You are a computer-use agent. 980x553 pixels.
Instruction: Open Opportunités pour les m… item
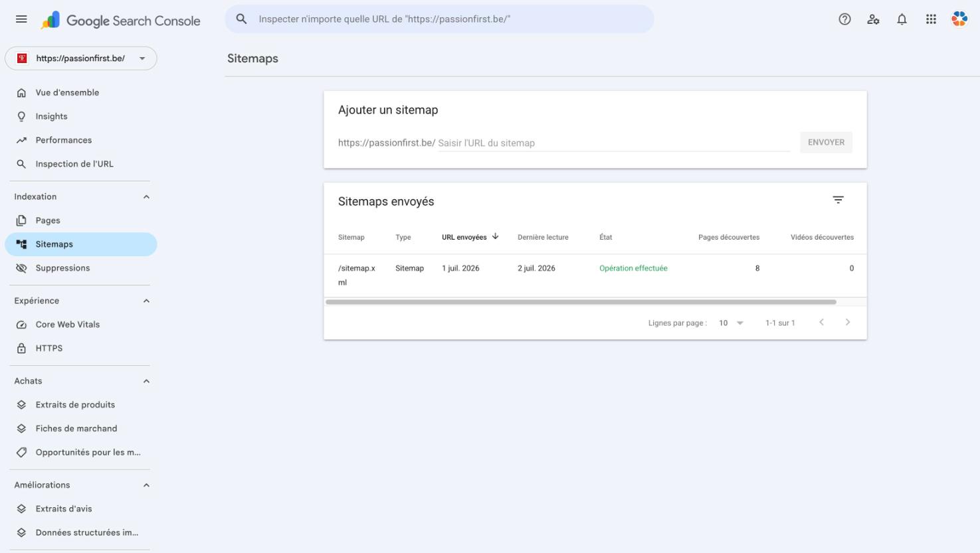(x=81, y=453)
